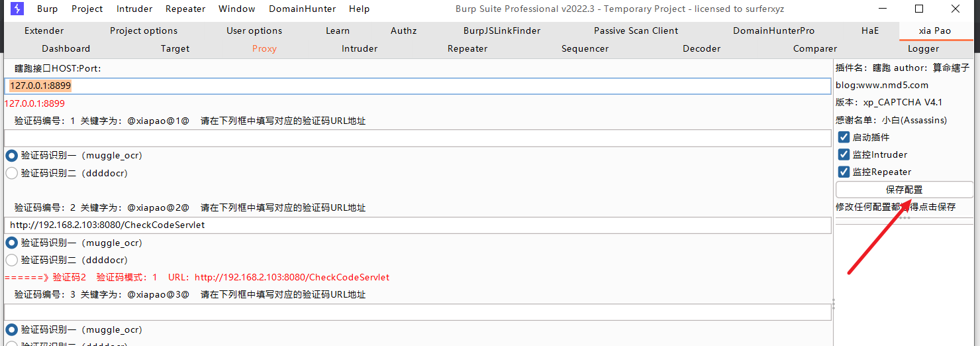Switch to the Comparer tab
The height and width of the screenshot is (346, 980).
815,48
